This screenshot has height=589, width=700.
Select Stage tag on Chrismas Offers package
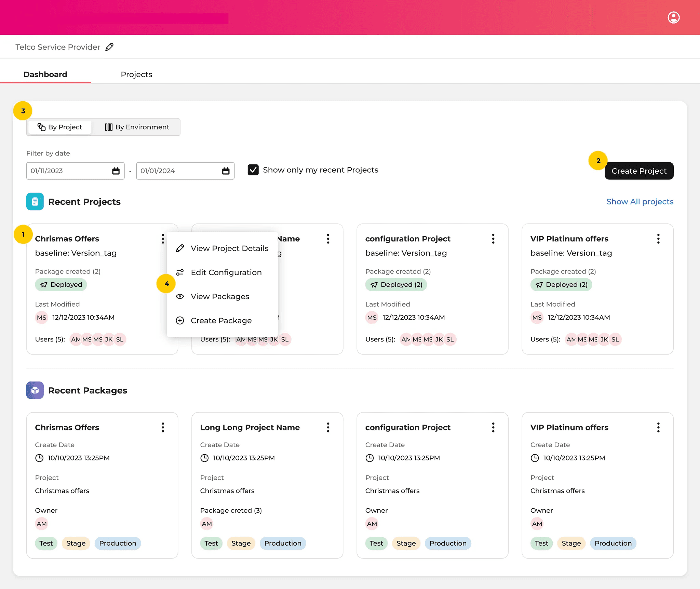(x=76, y=544)
